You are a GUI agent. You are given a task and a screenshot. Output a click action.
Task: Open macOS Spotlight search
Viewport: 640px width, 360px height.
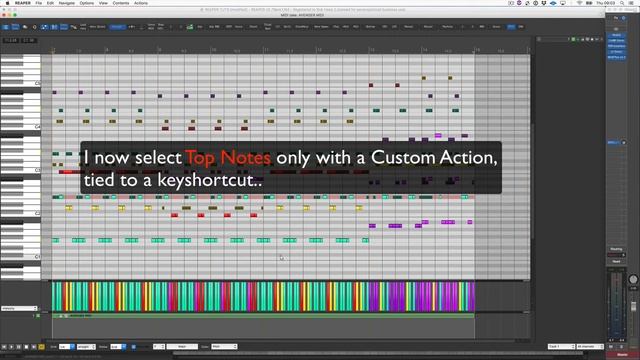tap(622, 3)
